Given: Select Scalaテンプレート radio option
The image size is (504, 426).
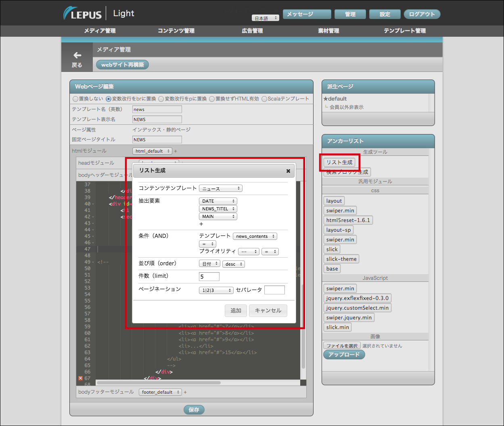Looking at the screenshot, I should pyautogui.click(x=265, y=99).
